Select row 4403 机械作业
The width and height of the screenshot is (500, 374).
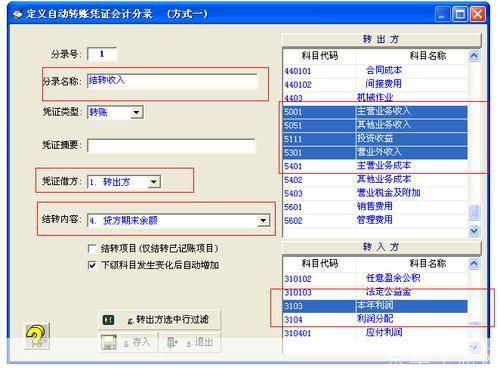click(x=375, y=98)
